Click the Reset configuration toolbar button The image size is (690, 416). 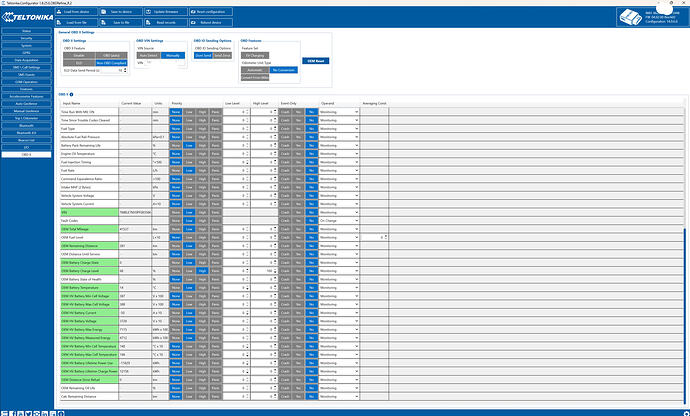[x=211, y=12]
